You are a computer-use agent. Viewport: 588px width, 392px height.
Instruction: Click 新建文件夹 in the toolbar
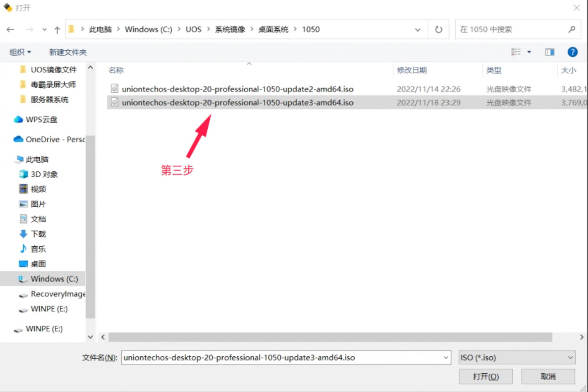click(68, 52)
